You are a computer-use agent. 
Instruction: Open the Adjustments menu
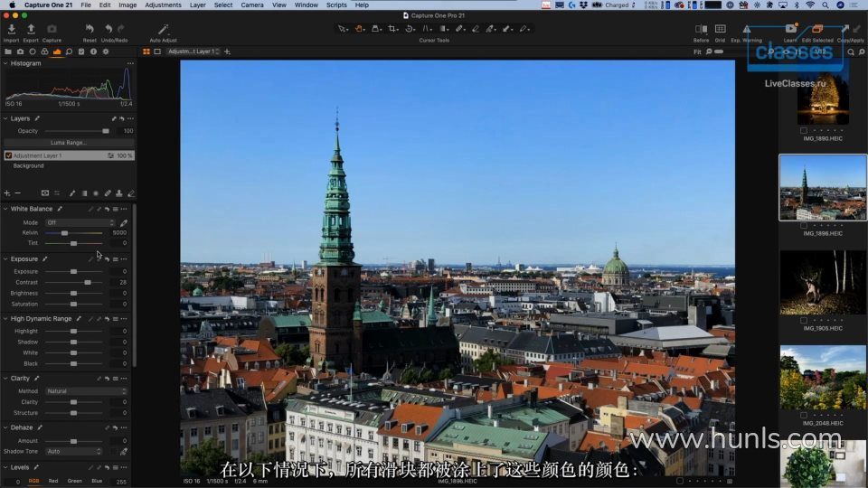pyautogui.click(x=163, y=5)
